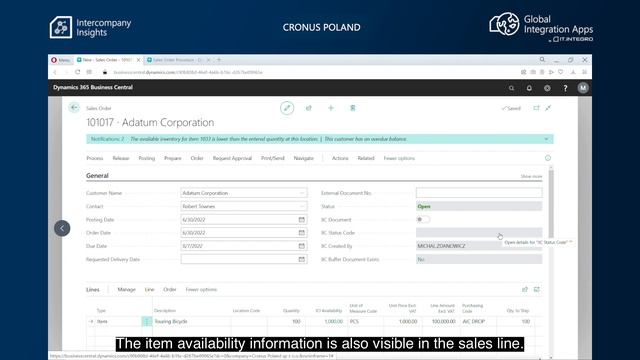Show the FactBox information pane icon
This screenshot has height=360, width=640.
pos(548,158)
